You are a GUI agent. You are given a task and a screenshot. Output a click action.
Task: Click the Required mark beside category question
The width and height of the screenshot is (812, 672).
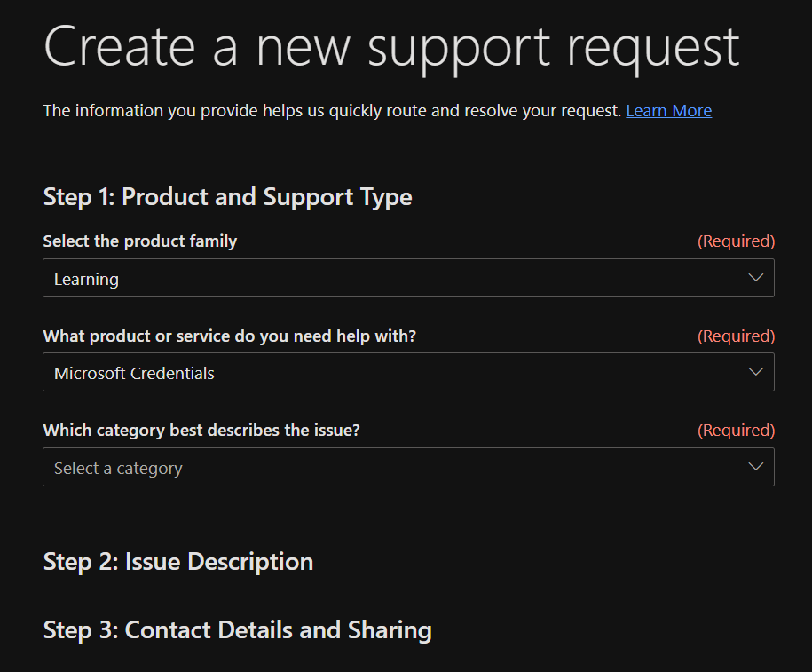pos(736,431)
